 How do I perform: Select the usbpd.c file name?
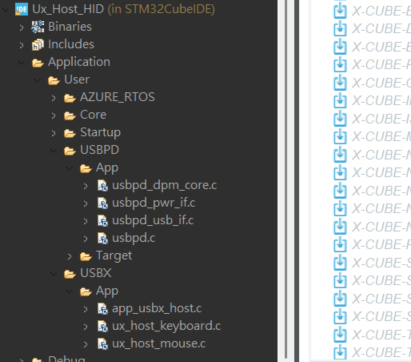[x=134, y=239]
